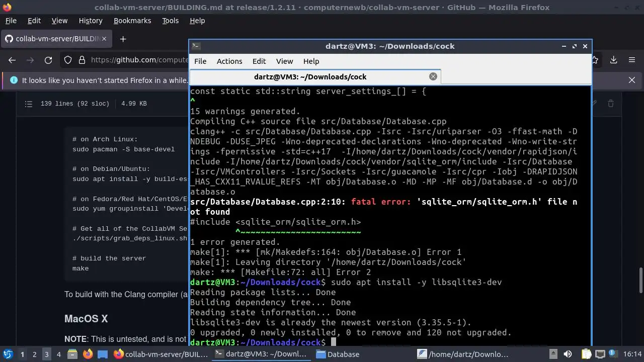Open the terminal Edit menu
Screen dimensions: 644x362
259,61
